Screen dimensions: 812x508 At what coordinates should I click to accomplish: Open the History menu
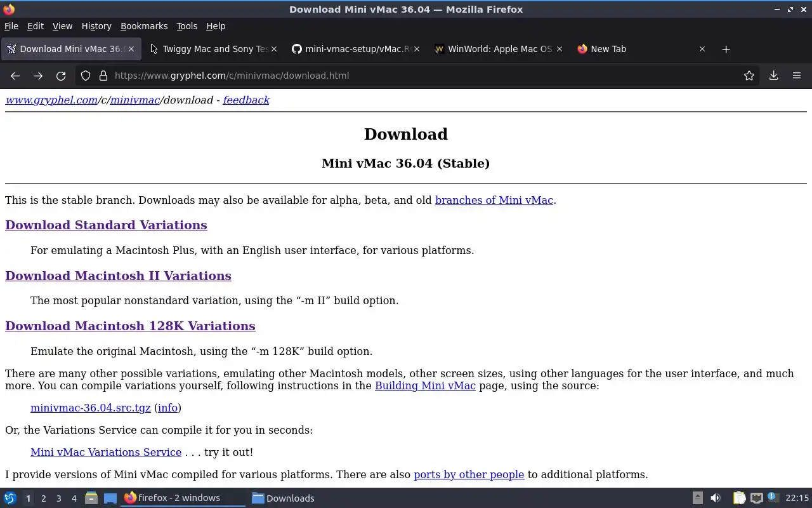[x=96, y=26]
